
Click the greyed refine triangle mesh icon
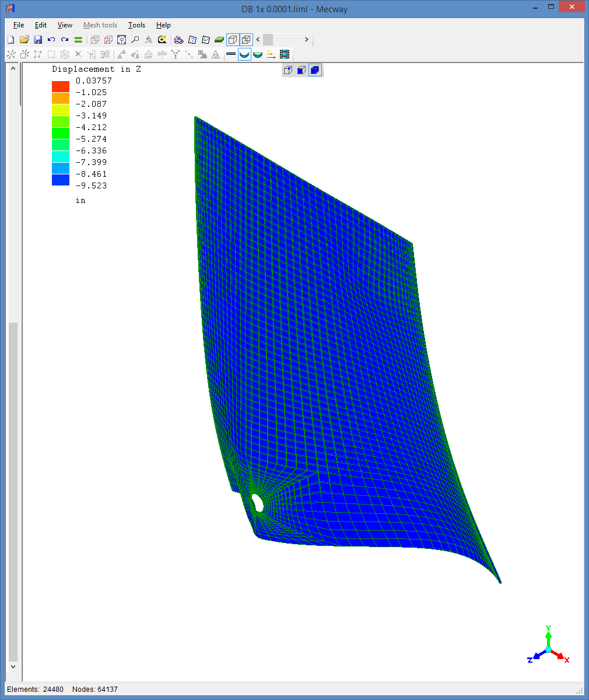tap(216, 54)
